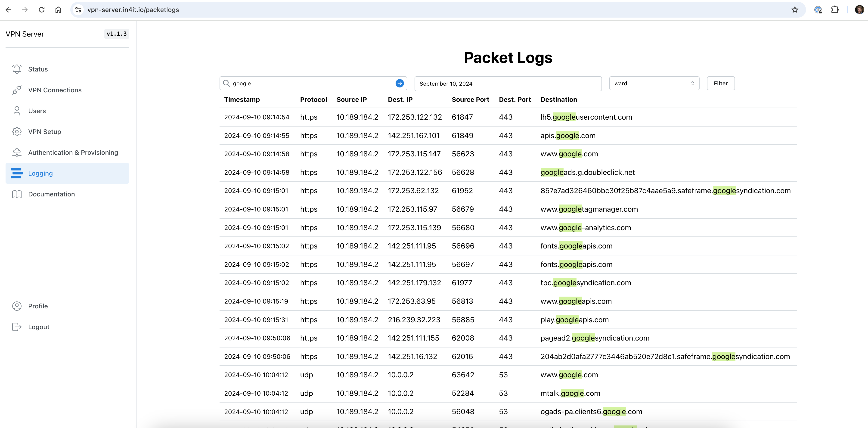The width and height of the screenshot is (868, 428).
Task: Open the Status panel via bell icon
Action: pos(17,69)
